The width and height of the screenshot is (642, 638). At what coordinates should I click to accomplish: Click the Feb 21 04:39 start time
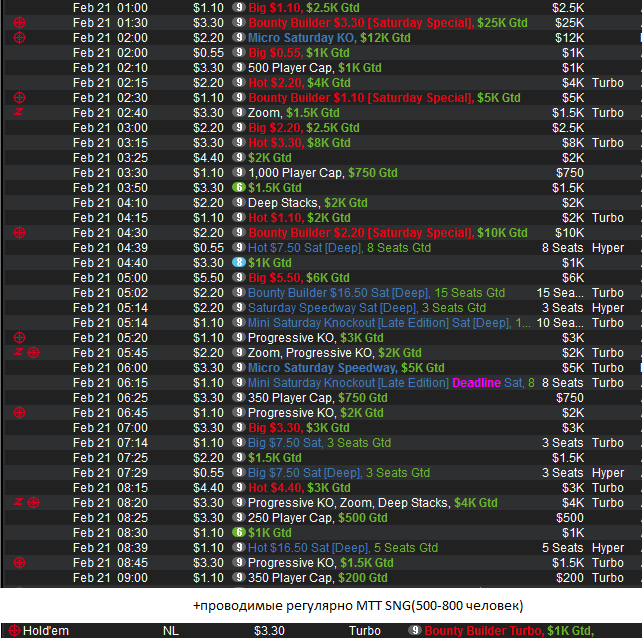110,248
